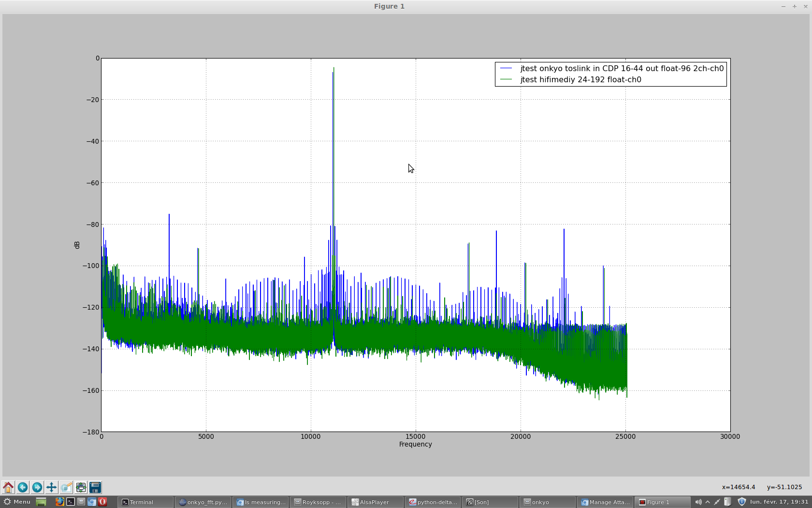Launch Firefox from the panel launcher
Screen dimensions: 812x508
coord(59,502)
